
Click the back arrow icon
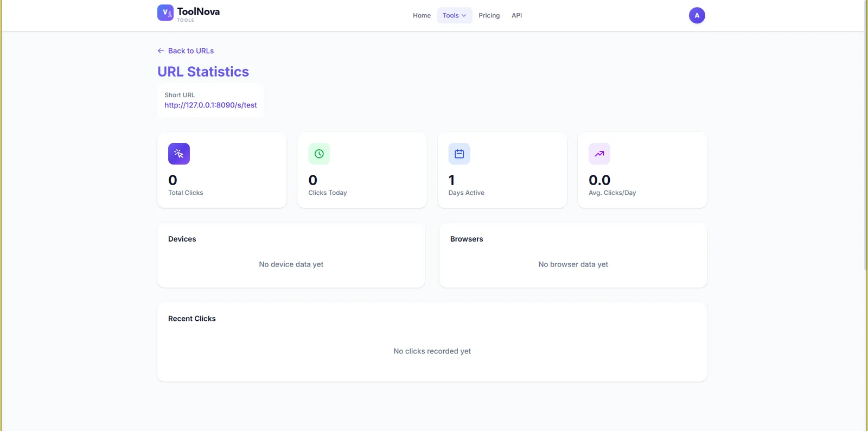tap(161, 51)
